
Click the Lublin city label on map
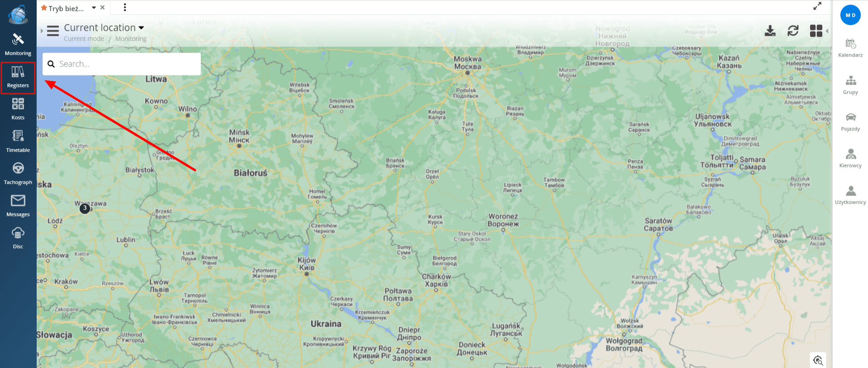[126, 239]
